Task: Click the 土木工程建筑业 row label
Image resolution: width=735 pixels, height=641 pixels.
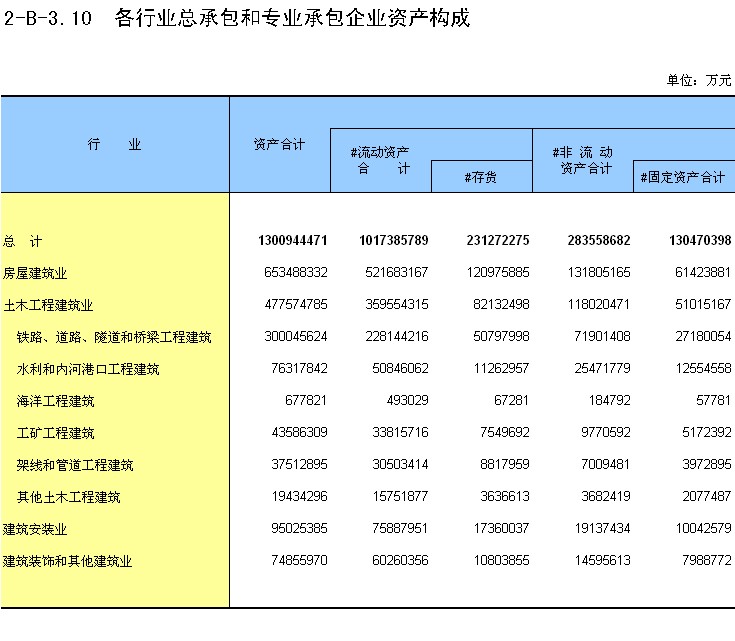Action: pos(48,305)
